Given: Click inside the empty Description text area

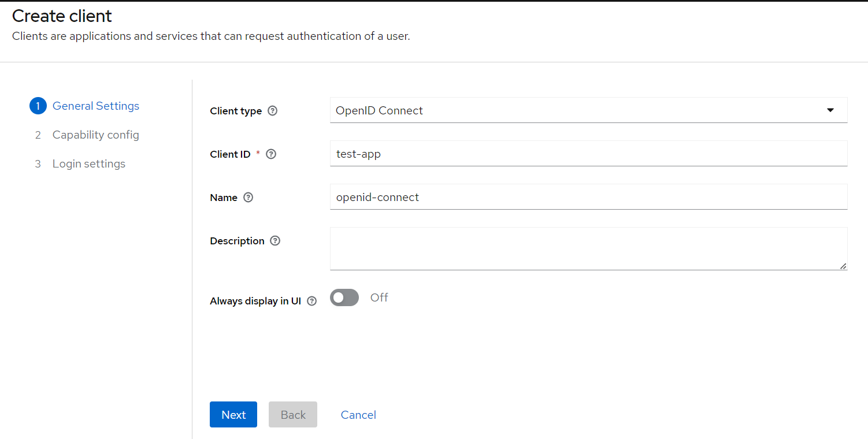Looking at the screenshot, I should click(588, 248).
